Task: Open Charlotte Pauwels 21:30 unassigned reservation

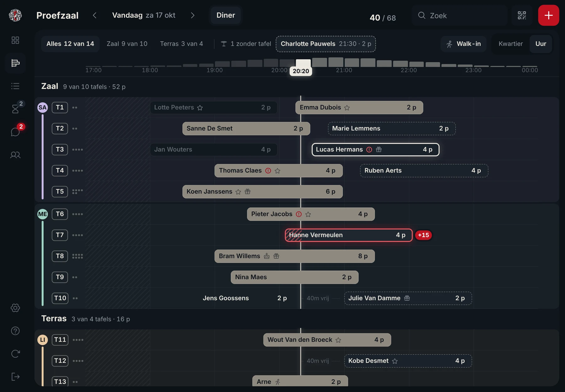Action: tap(326, 44)
